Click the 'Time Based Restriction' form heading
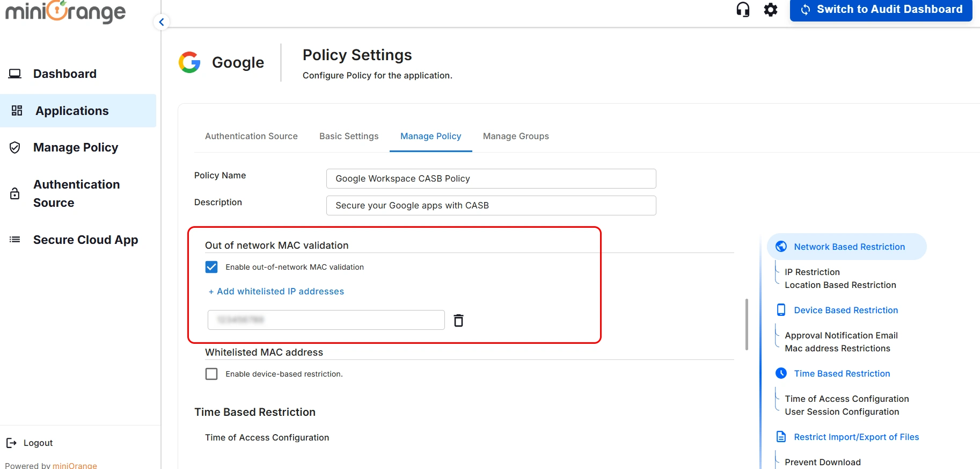The height and width of the screenshot is (469, 980). click(255, 412)
